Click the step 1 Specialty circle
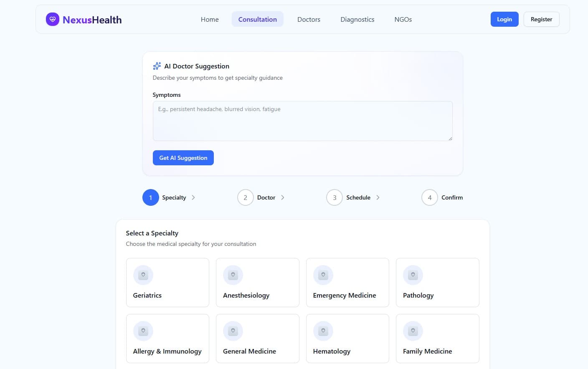Image resolution: width=588 pixels, height=369 pixels. (151, 197)
